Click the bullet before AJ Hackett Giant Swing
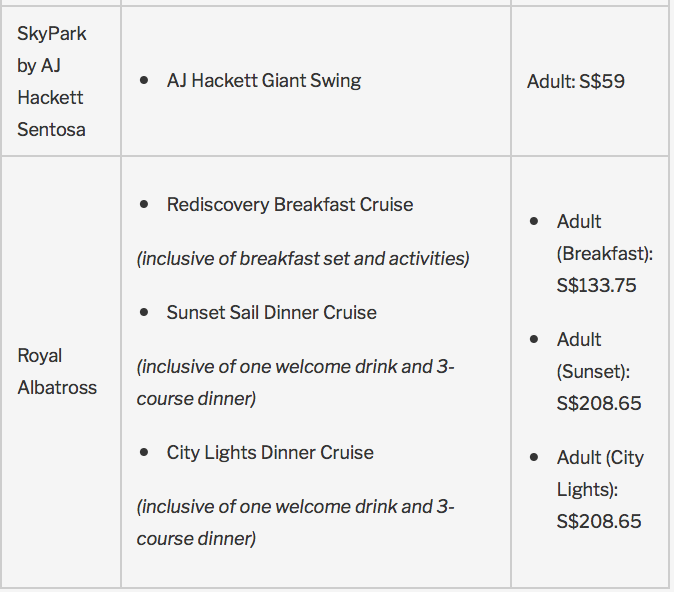The height and width of the screenshot is (592, 674). pyautogui.click(x=145, y=81)
